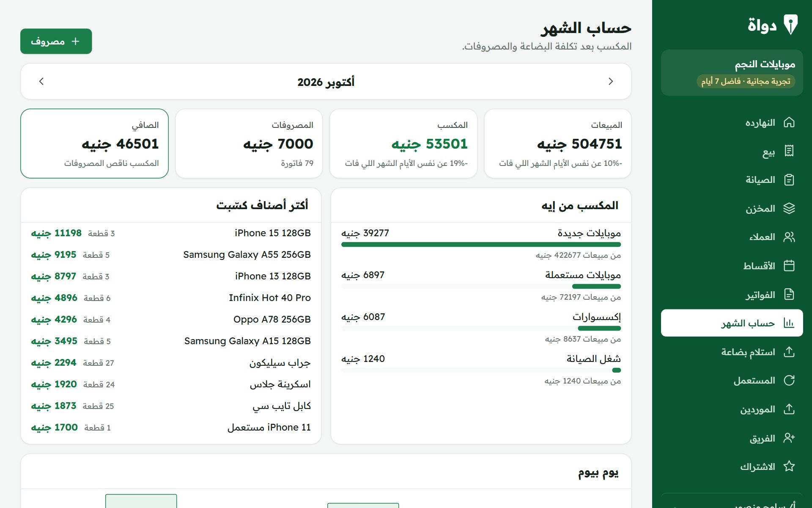Click the تجربة مجانية trial badge
Viewport: 812px width, 508px height.
pos(746,81)
